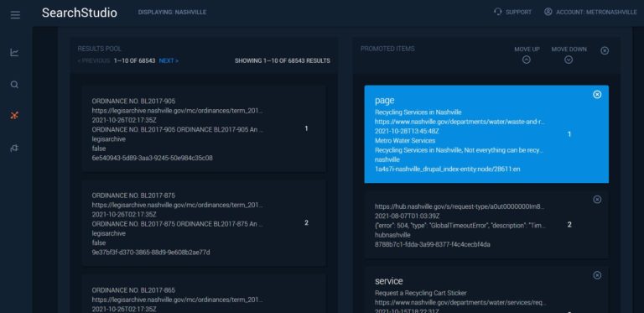Select the ORDINANCE NO. BL2017-905 result

click(x=204, y=128)
